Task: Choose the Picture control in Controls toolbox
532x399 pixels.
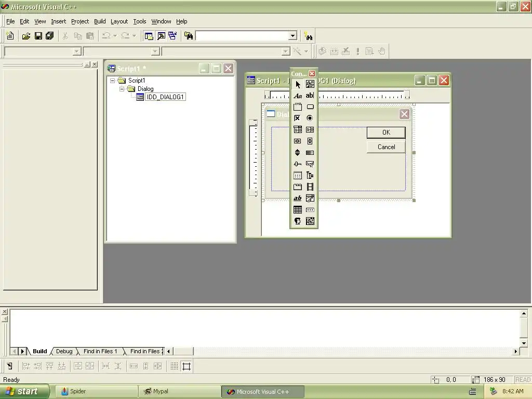Action: click(310, 84)
